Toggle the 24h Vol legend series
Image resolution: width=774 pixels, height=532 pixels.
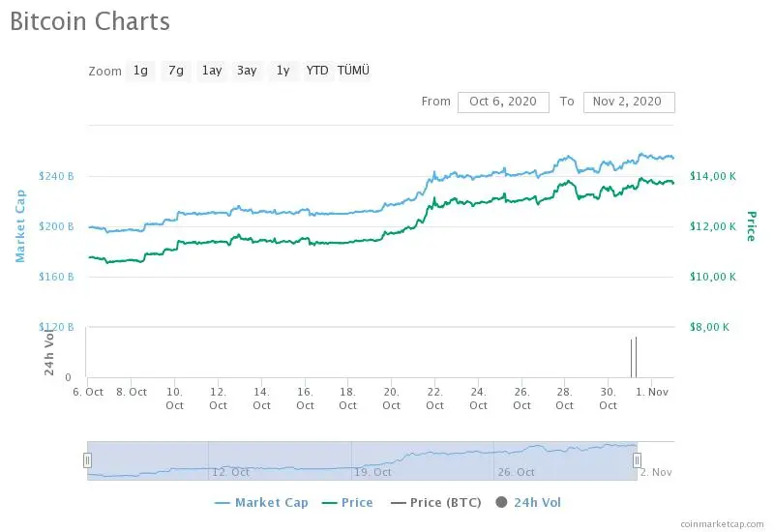pos(528,502)
